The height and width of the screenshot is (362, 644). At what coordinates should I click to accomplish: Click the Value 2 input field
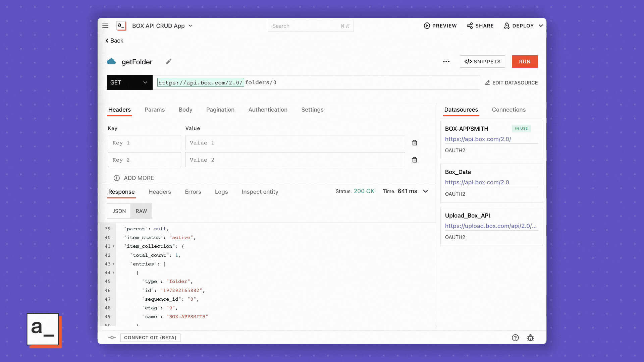pyautogui.click(x=295, y=160)
